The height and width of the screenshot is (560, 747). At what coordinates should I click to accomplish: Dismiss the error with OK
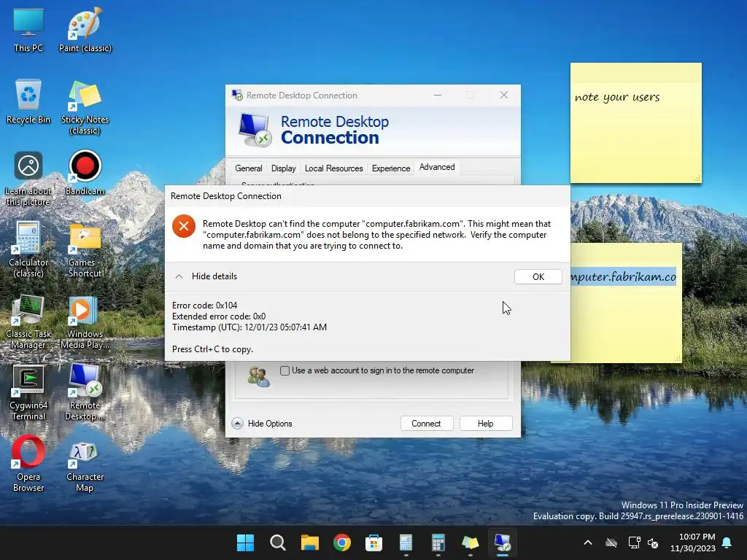point(538,276)
